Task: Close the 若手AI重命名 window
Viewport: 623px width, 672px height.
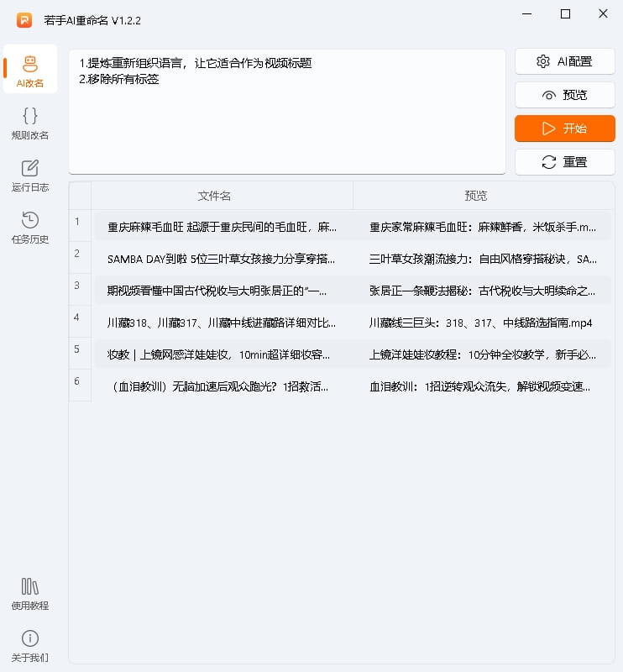Action: click(603, 14)
